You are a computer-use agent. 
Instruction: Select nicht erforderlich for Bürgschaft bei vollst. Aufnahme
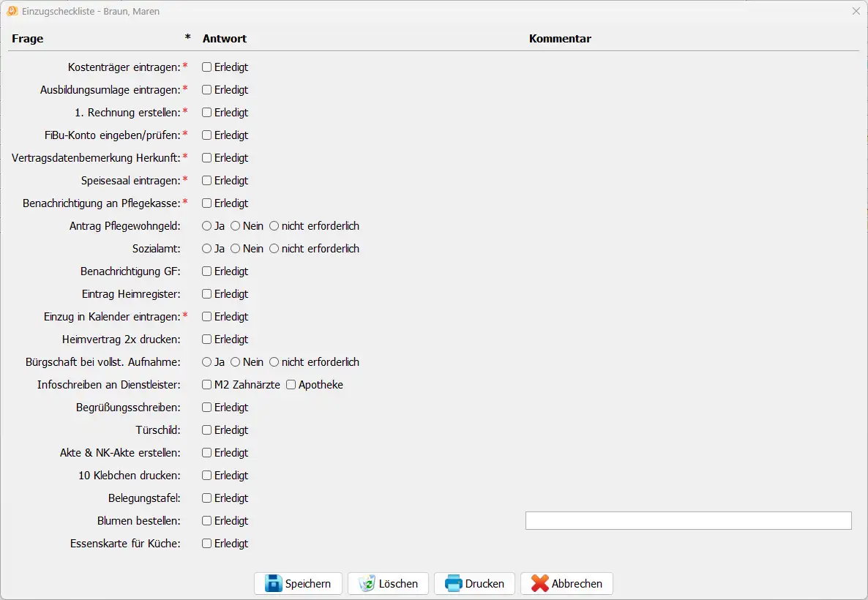274,362
